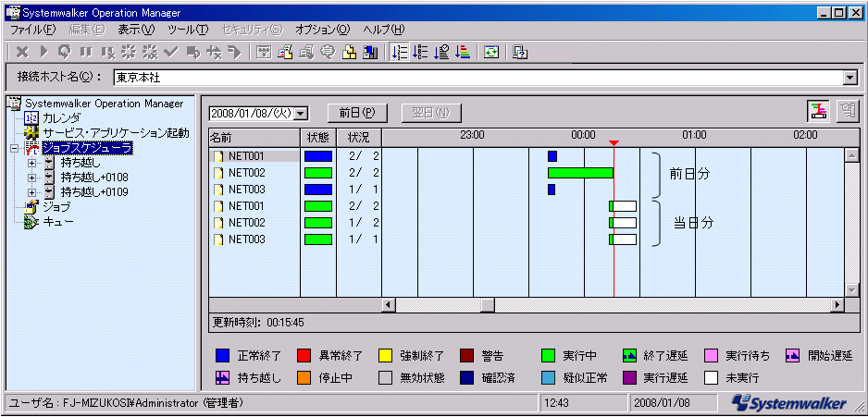Click the 状況 column header
Screen dimensions: 868x417
pos(359,136)
